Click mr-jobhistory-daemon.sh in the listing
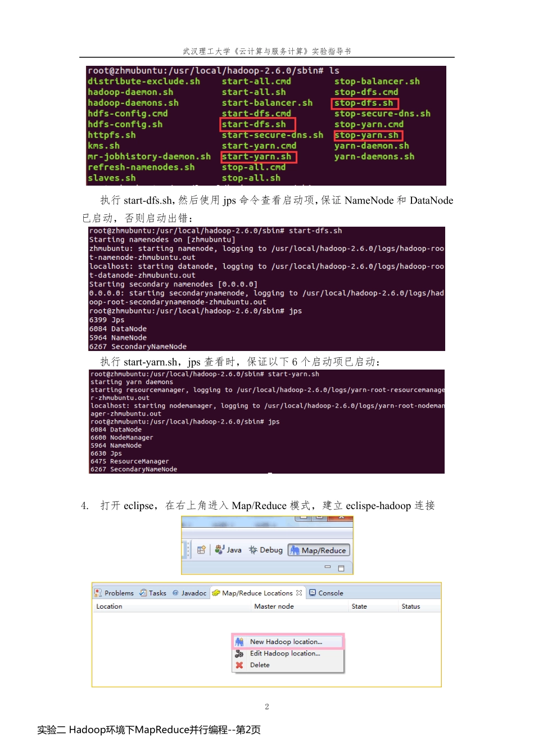The height and width of the screenshot is (756, 534). coord(150,156)
